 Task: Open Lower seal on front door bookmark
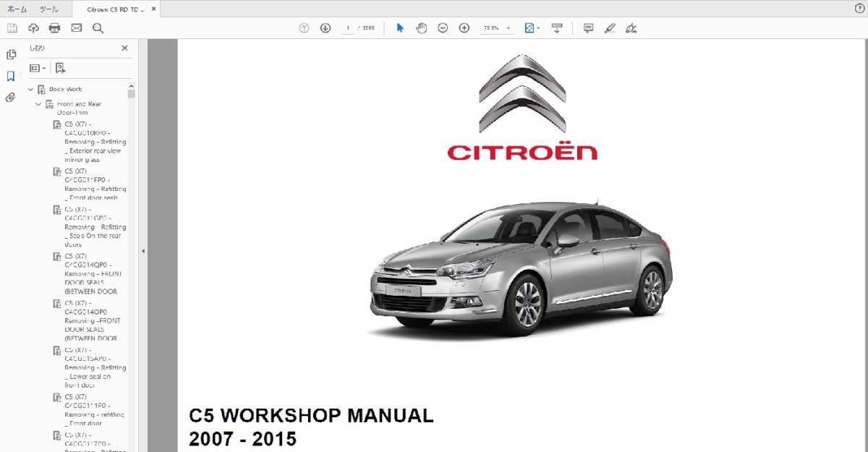[94, 367]
